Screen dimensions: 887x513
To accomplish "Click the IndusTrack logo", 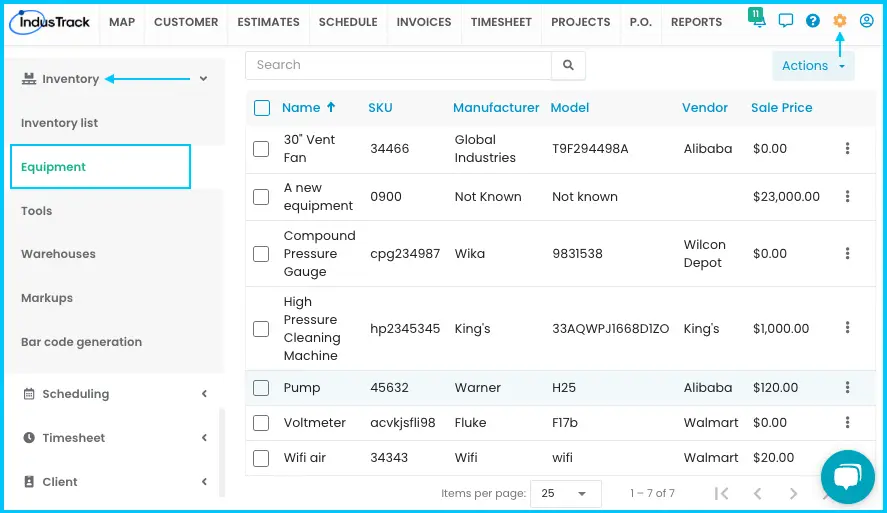I will (x=50, y=22).
